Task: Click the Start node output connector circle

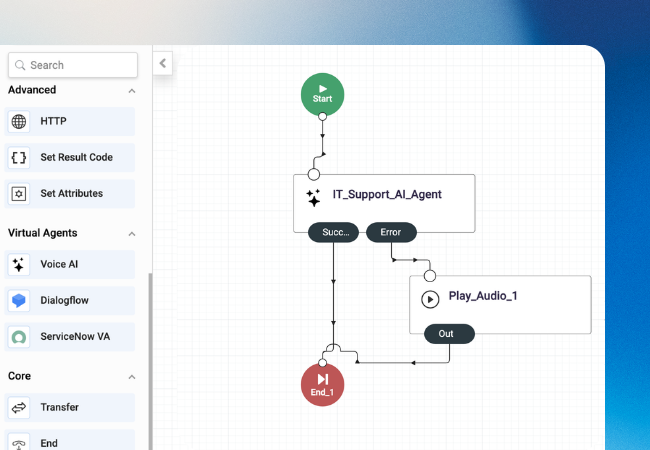Action: point(323,116)
